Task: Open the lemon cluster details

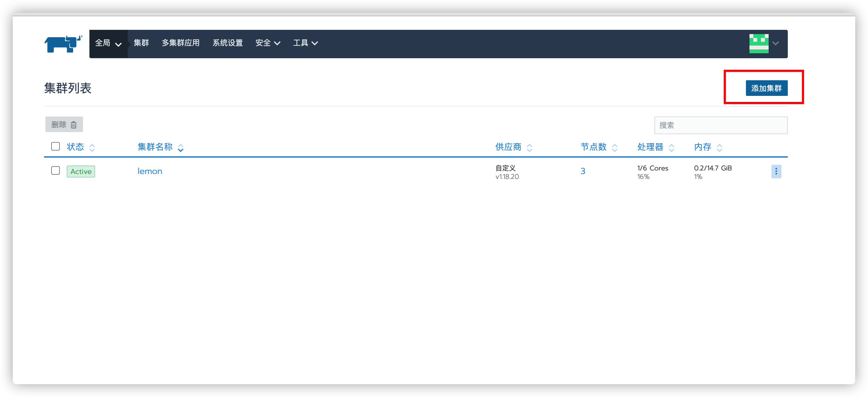Action: [149, 171]
